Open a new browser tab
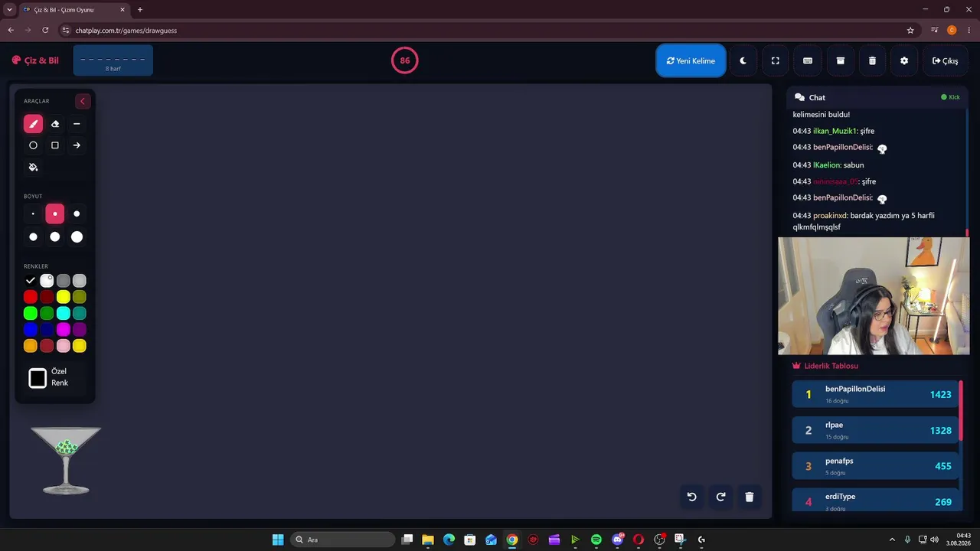The width and height of the screenshot is (980, 551). click(139, 10)
